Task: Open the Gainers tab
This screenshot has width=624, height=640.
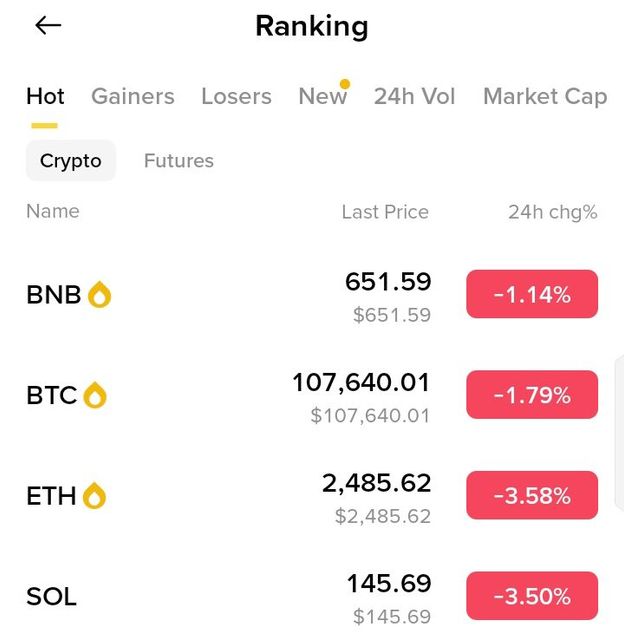Action: click(132, 96)
